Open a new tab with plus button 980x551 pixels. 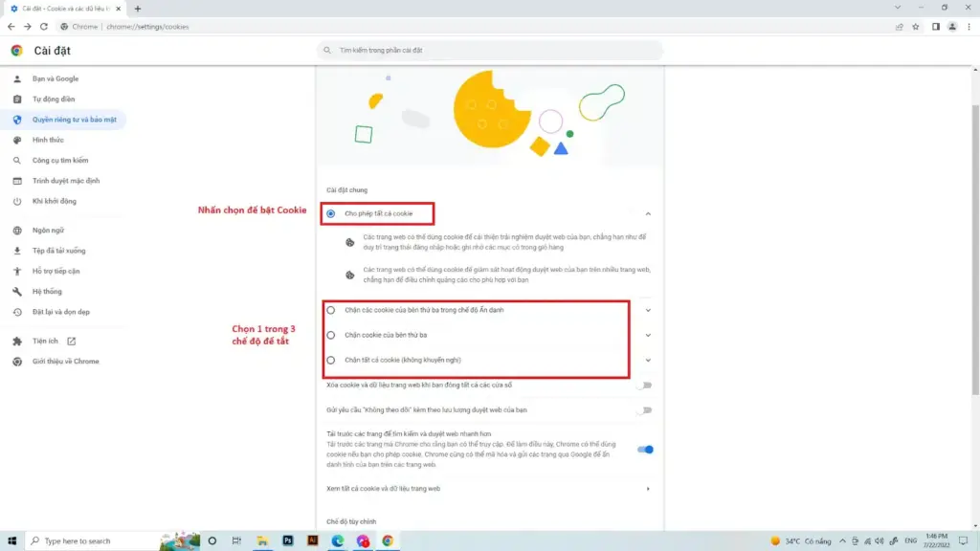point(138,9)
